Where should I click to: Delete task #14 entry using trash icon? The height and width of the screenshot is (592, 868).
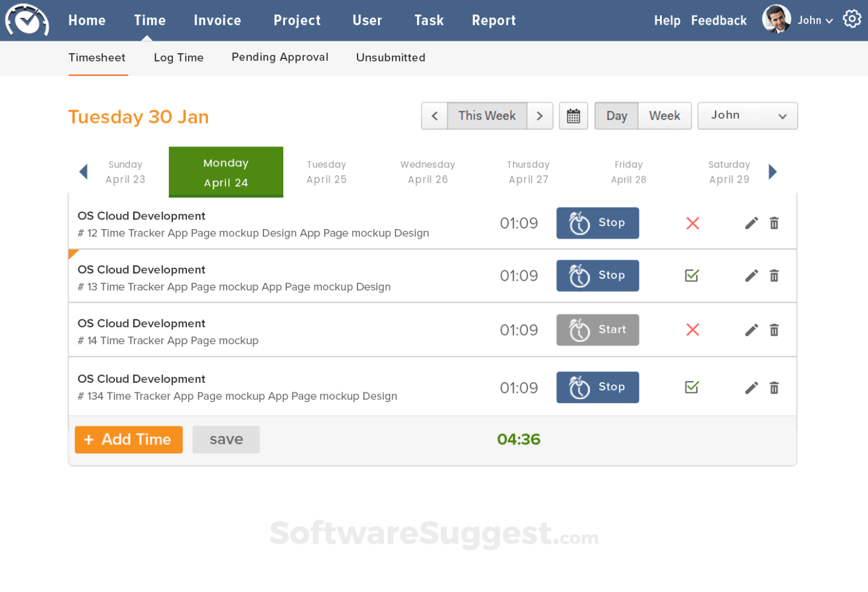coord(774,330)
